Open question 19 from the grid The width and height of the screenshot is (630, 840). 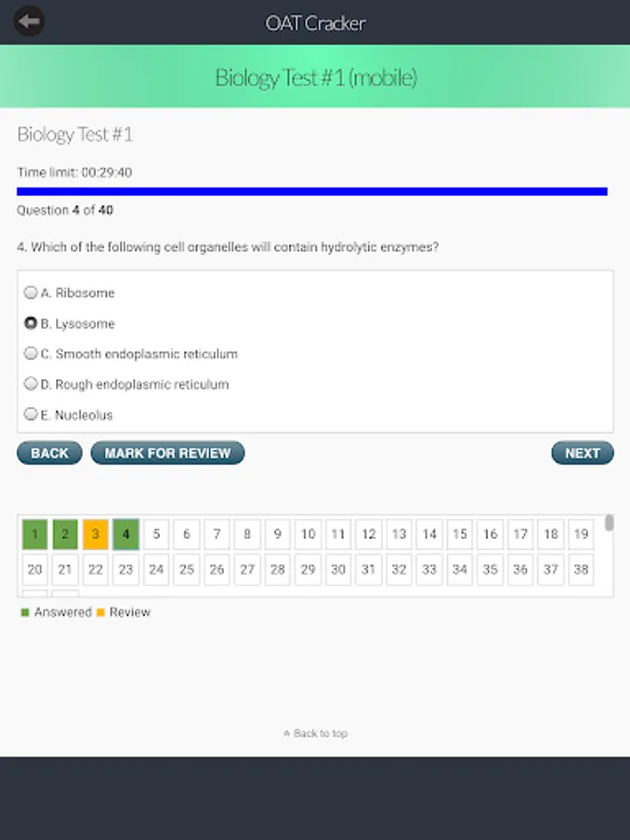tap(581, 535)
